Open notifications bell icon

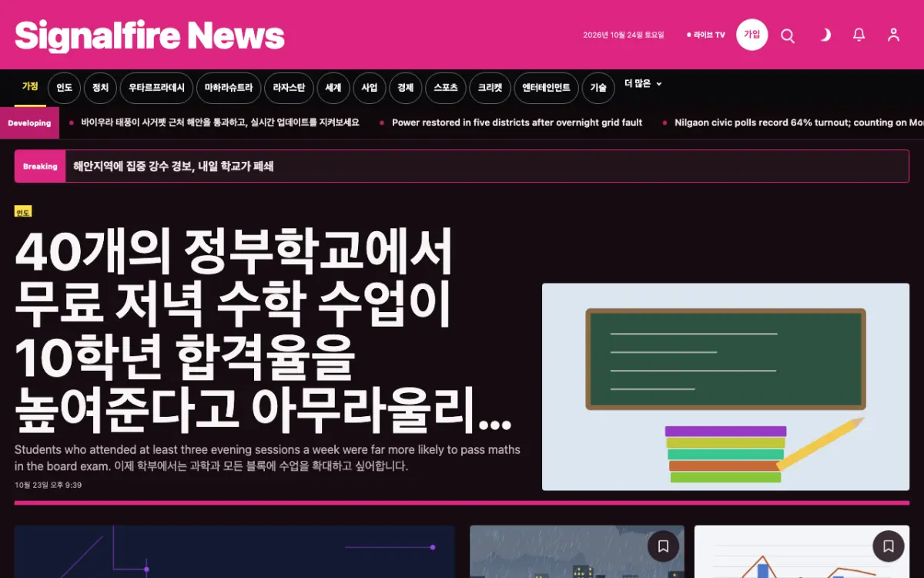[x=859, y=35]
